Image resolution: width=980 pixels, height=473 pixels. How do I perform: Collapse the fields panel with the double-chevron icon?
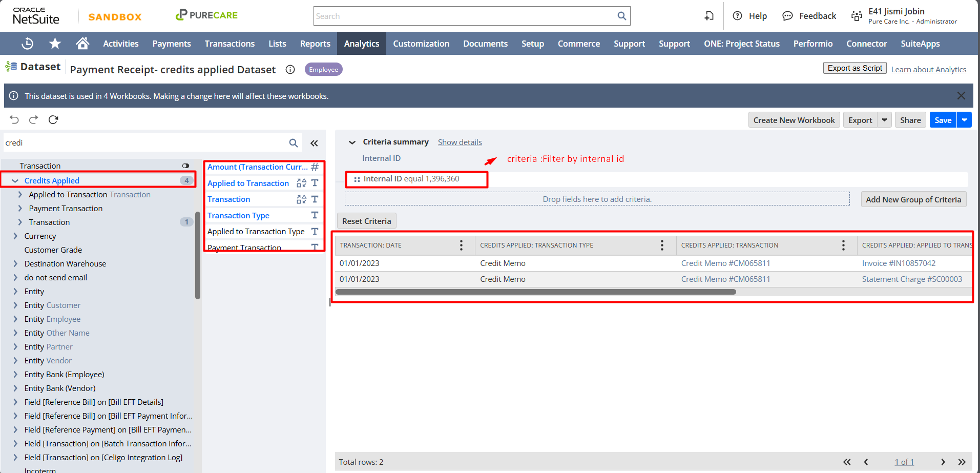314,143
